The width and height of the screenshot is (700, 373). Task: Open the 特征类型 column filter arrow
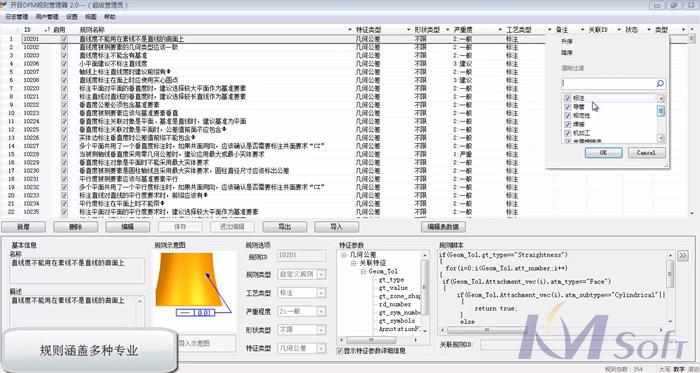[408, 29]
